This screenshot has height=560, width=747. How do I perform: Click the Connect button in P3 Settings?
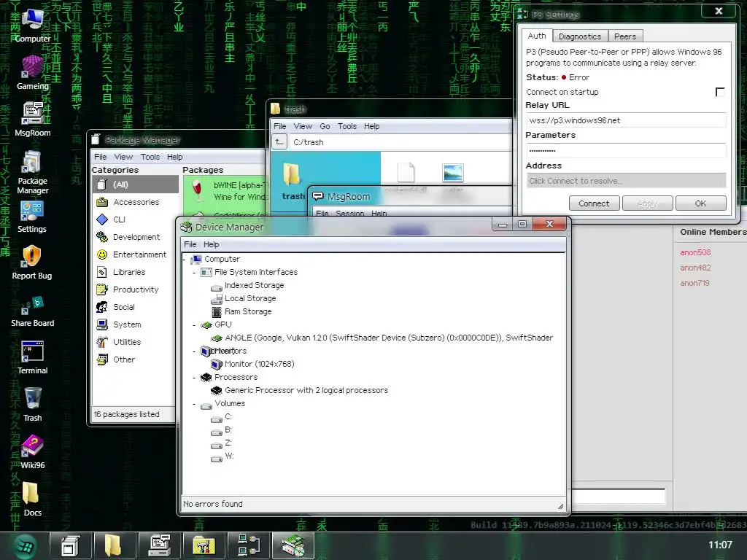coord(594,203)
